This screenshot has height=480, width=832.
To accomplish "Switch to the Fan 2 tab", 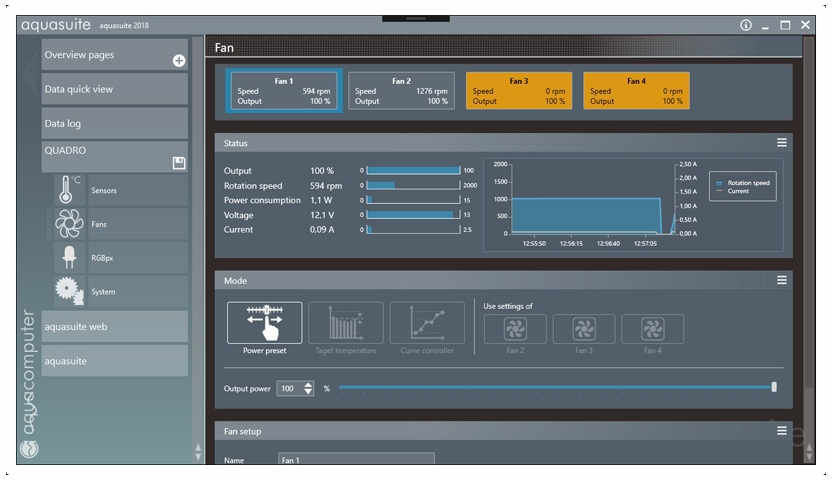I will click(401, 90).
